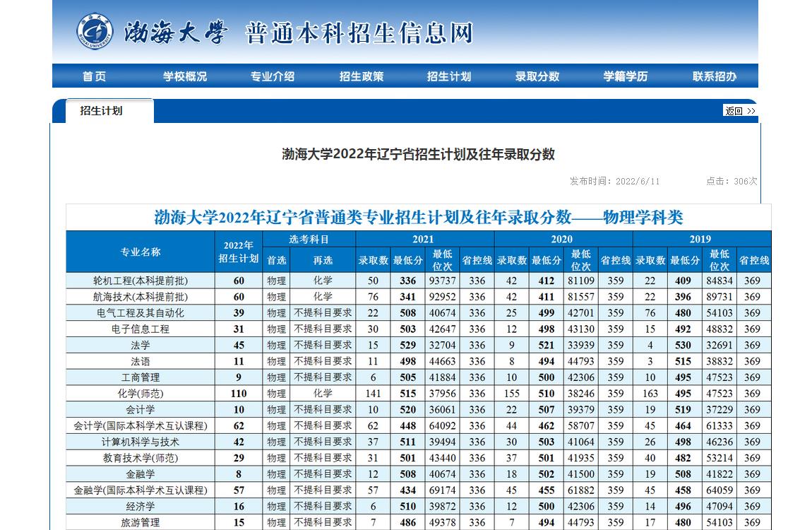This screenshot has height=530, width=812.
Task: Click the article title 渤海大学2022年辽宁省招生计划及往年录取分数
Action: point(419,154)
